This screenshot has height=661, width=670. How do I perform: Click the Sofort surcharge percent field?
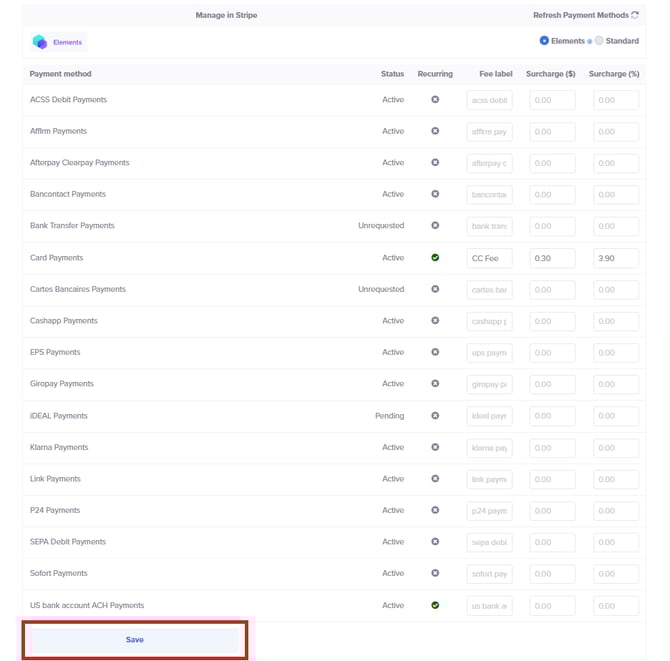[614, 574]
